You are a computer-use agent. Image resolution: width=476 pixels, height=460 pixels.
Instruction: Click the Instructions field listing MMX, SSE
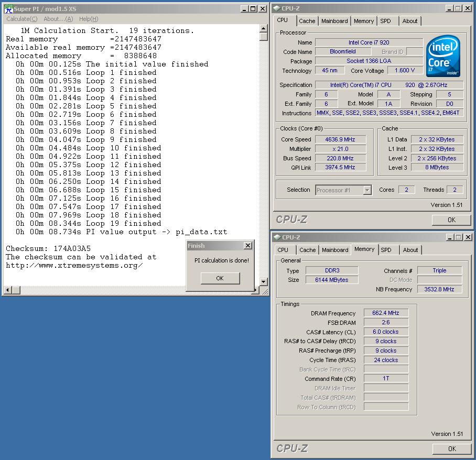[390, 113]
